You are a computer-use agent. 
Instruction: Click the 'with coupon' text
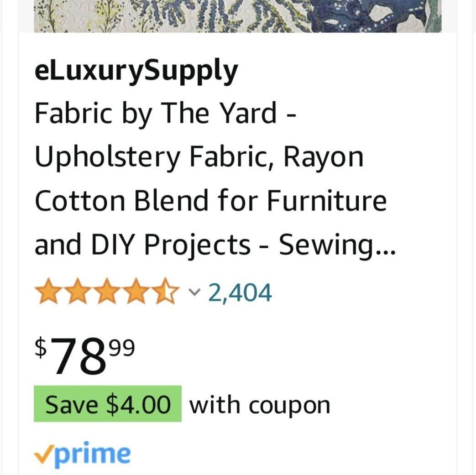[x=260, y=405]
